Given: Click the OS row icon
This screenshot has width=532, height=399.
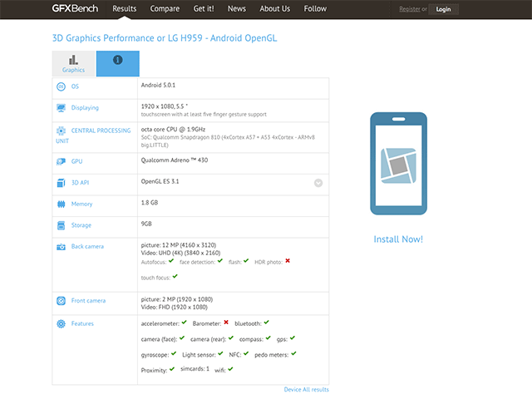Looking at the screenshot, I should (61, 86).
